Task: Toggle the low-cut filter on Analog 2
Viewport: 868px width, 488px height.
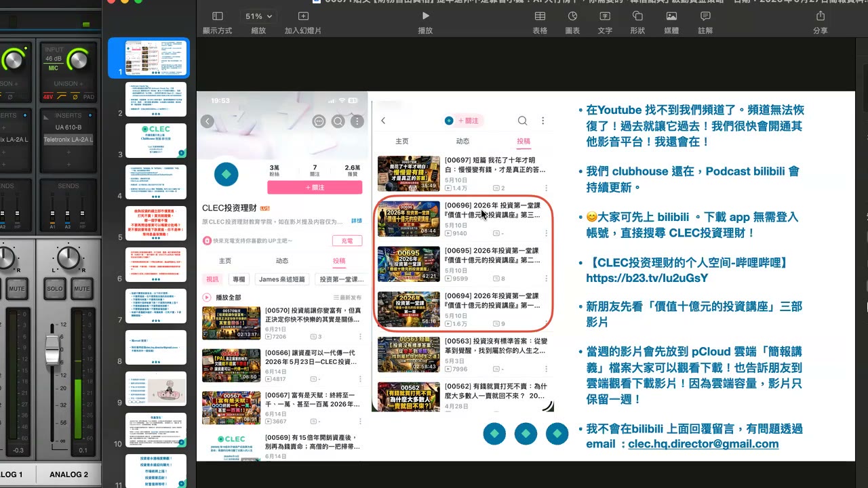Action: [63, 97]
